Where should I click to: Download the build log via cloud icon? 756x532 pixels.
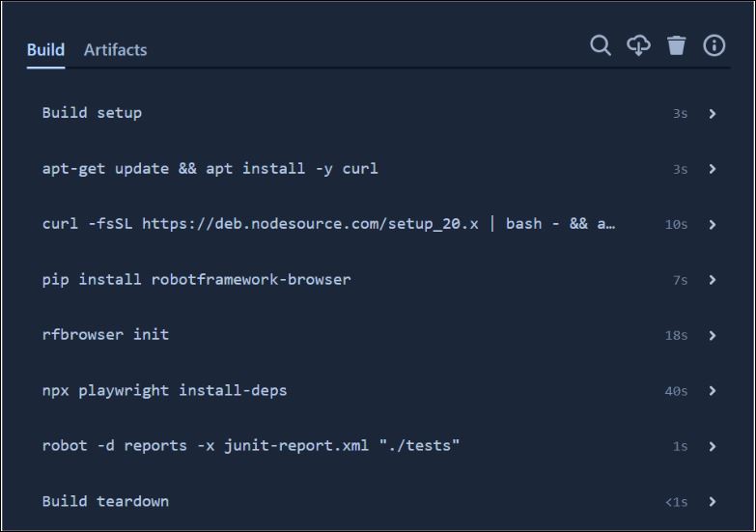(x=638, y=45)
